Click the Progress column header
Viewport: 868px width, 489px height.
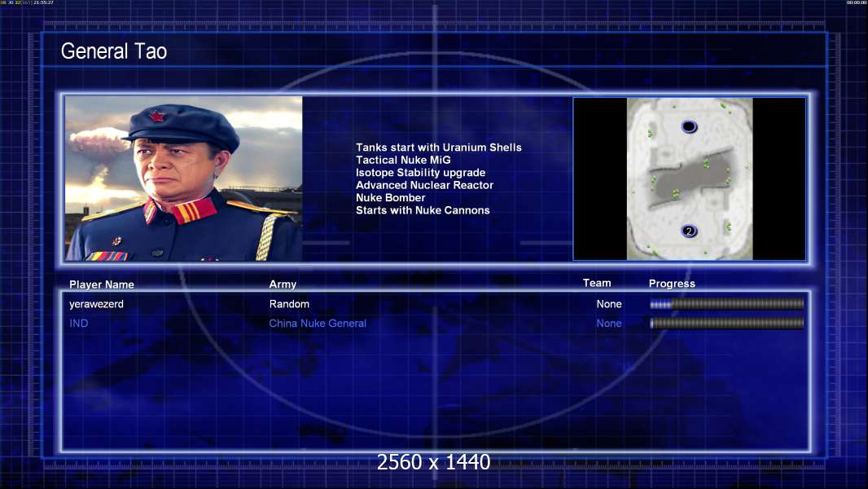672,284
